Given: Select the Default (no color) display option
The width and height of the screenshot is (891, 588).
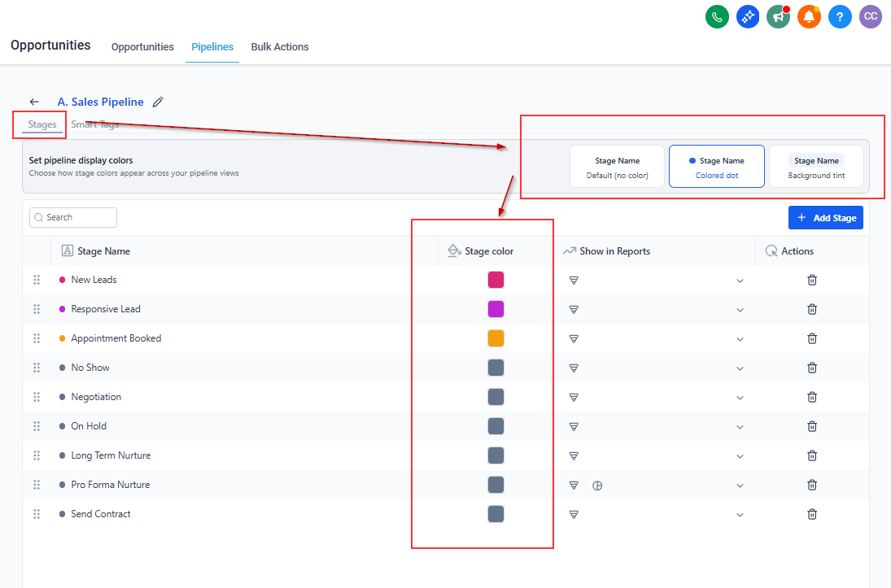Looking at the screenshot, I should tap(617, 167).
